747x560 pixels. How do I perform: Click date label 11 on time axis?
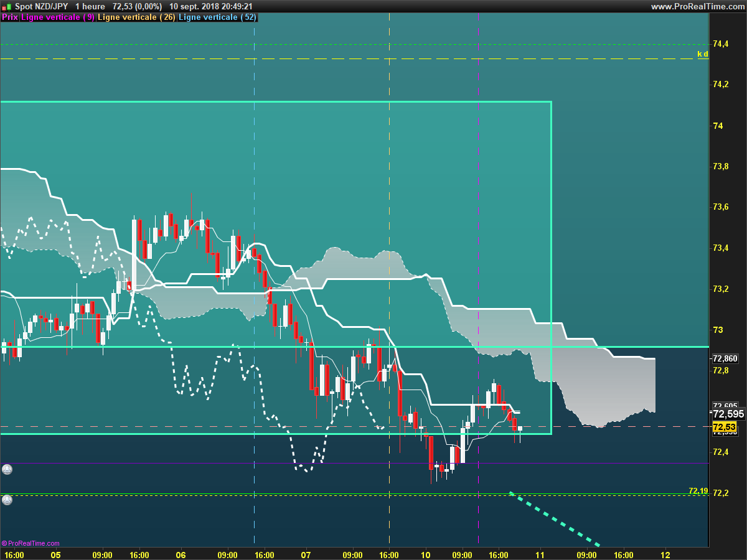click(x=540, y=554)
